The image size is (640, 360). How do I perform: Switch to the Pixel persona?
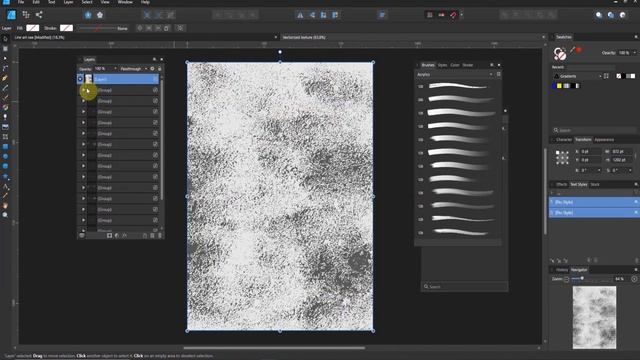[26, 15]
